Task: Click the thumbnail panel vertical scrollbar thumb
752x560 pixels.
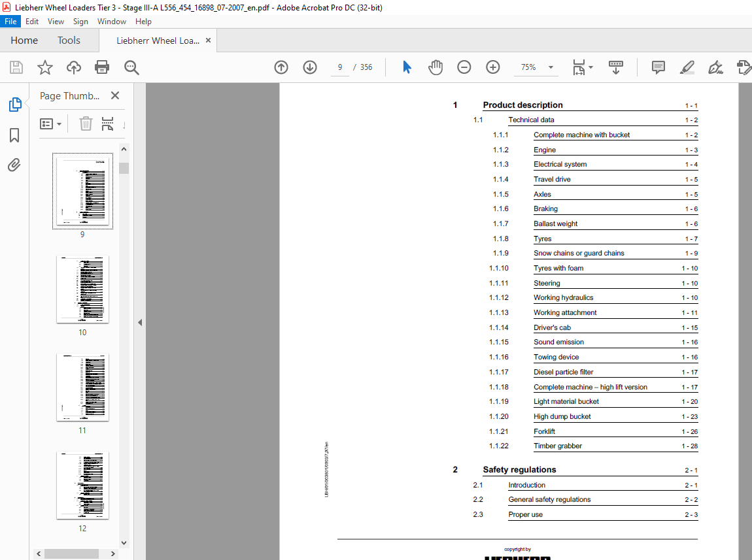Action: pyautogui.click(x=124, y=168)
